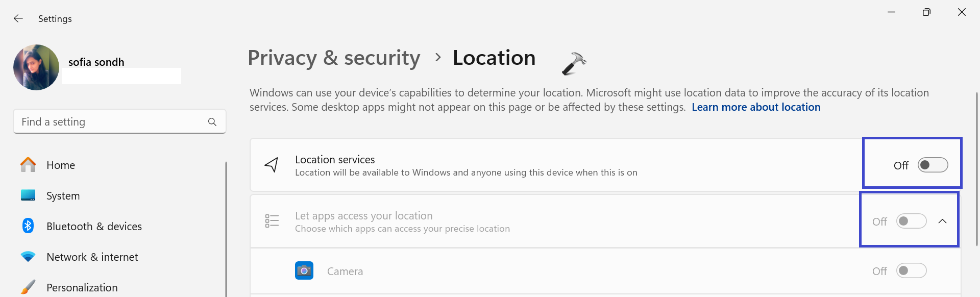Screen dimensions: 980x297
Task: Turn on Location services toggle
Action: (x=933, y=165)
